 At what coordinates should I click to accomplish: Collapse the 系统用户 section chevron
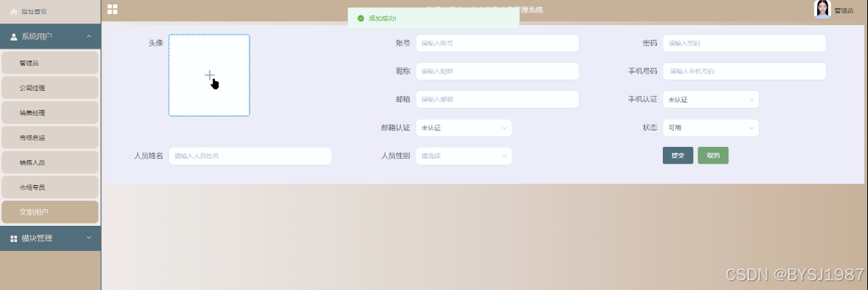click(x=89, y=37)
